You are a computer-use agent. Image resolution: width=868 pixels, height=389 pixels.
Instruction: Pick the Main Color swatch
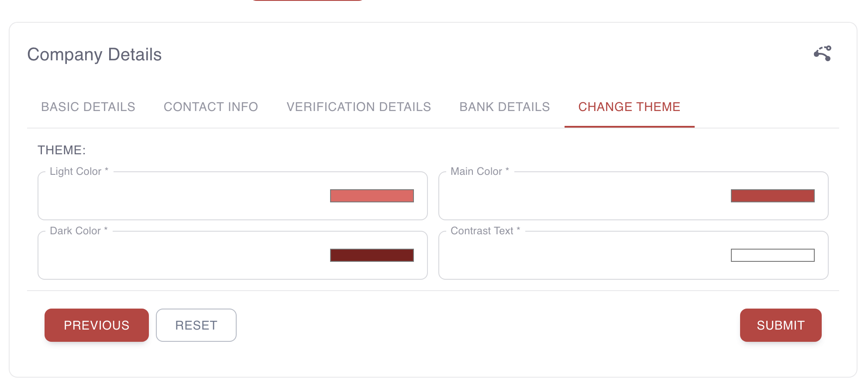(772, 196)
